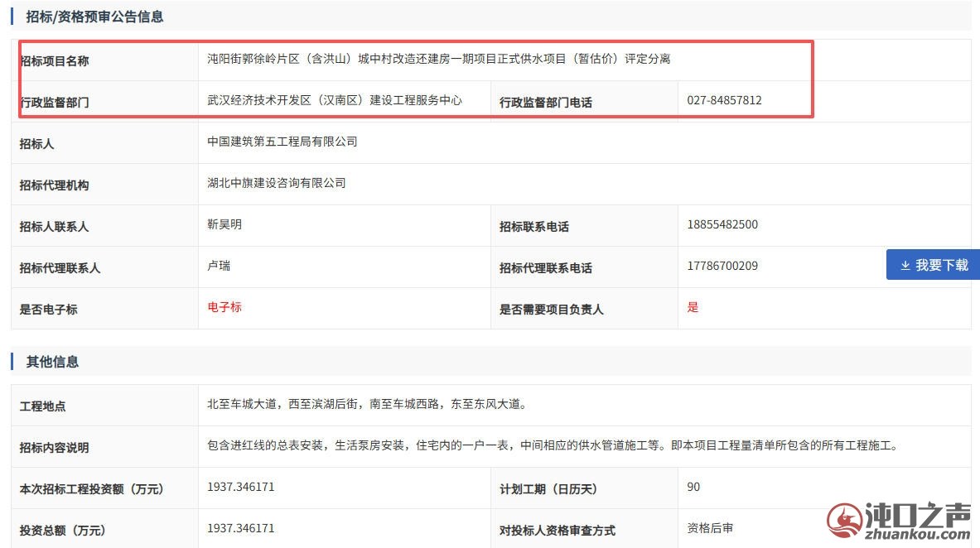This screenshot has width=980, height=548.
Task: Click the supervision phone number 027-84857812
Action: click(724, 100)
